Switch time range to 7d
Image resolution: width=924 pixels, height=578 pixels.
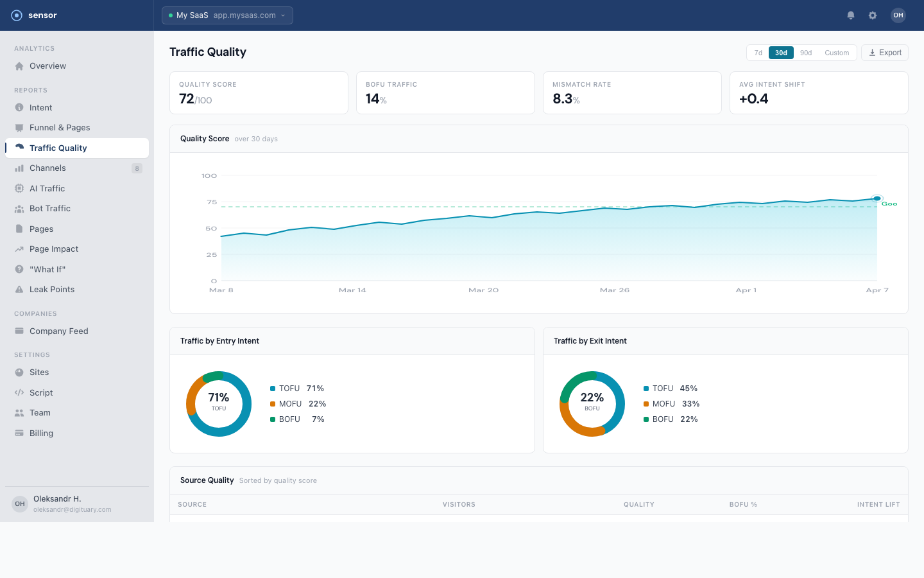pyautogui.click(x=758, y=53)
